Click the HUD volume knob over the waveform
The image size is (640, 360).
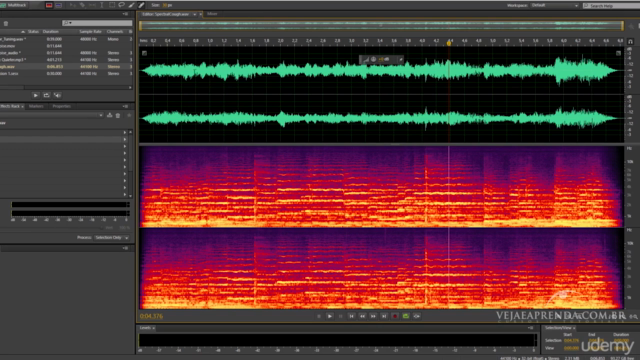(x=373, y=60)
